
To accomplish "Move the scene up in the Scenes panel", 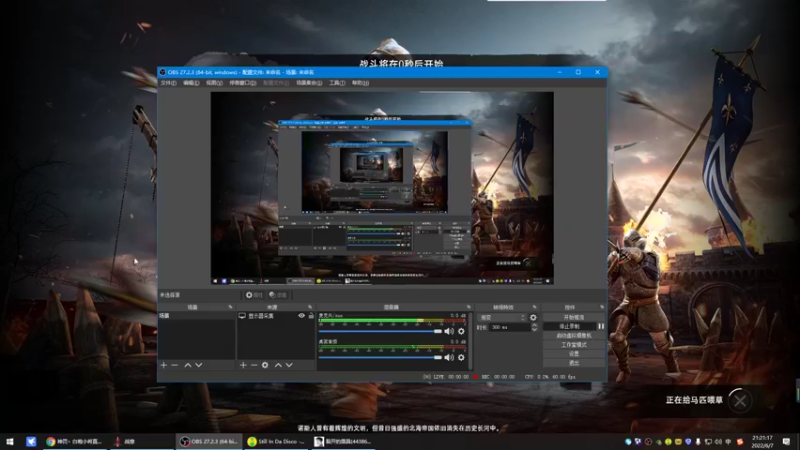I will tap(188, 365).
